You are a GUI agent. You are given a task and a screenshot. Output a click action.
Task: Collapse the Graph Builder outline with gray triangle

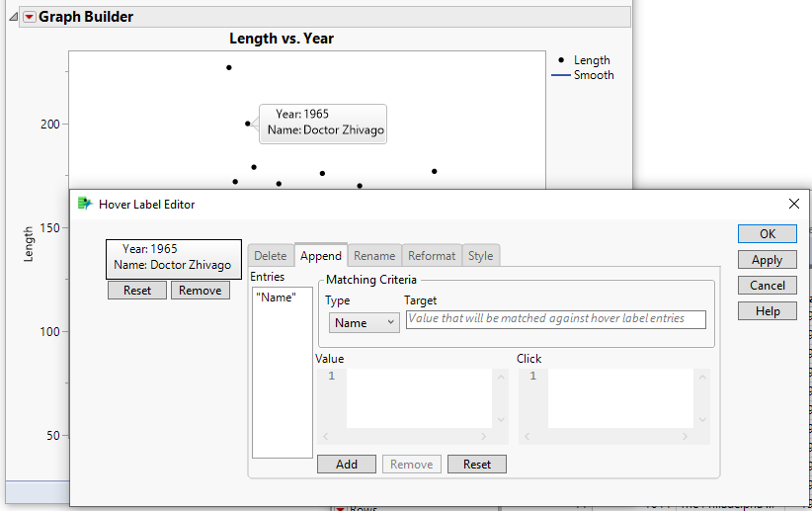[12, 17]
